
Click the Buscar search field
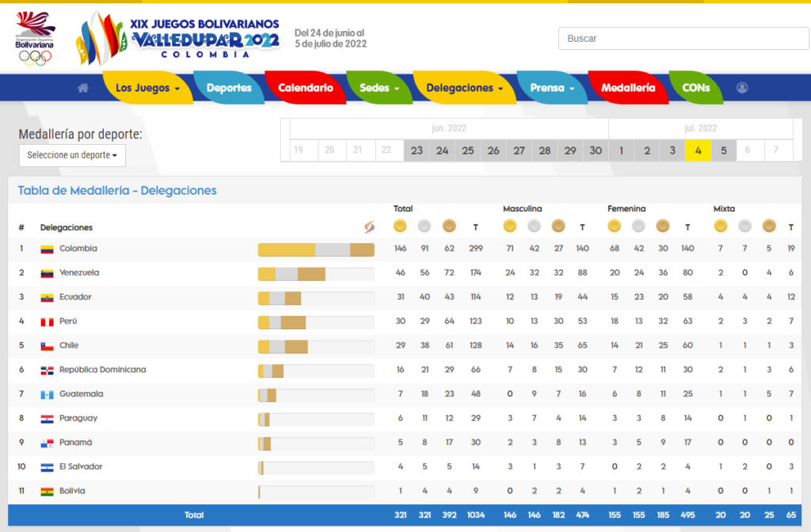coord(683,38)
